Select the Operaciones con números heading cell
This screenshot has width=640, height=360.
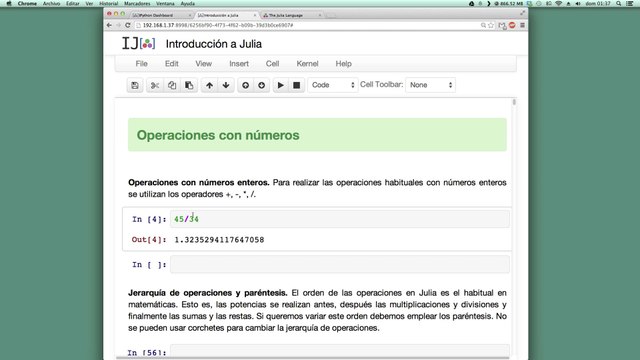317,135
